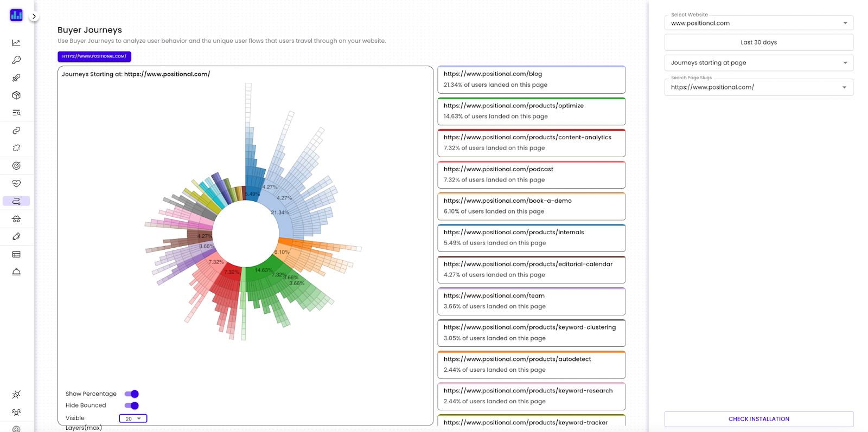Open the table rows icon
Viewport: 868px width, 432px height.
16,254
